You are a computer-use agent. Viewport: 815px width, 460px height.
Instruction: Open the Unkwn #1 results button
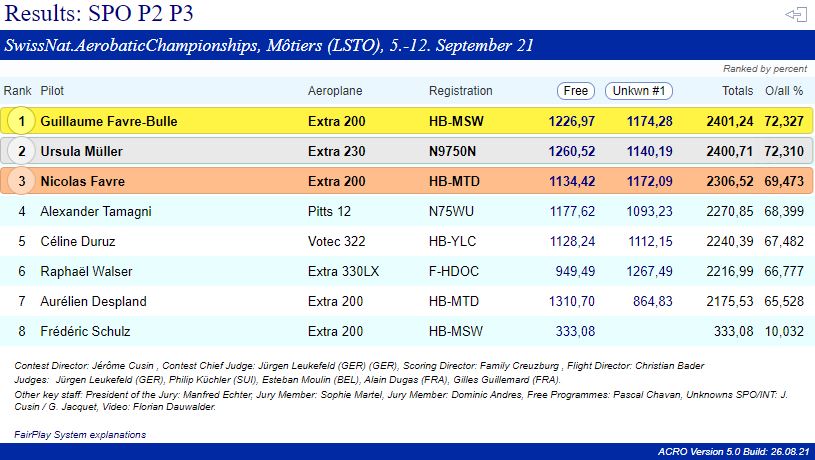tap(639, 91)
